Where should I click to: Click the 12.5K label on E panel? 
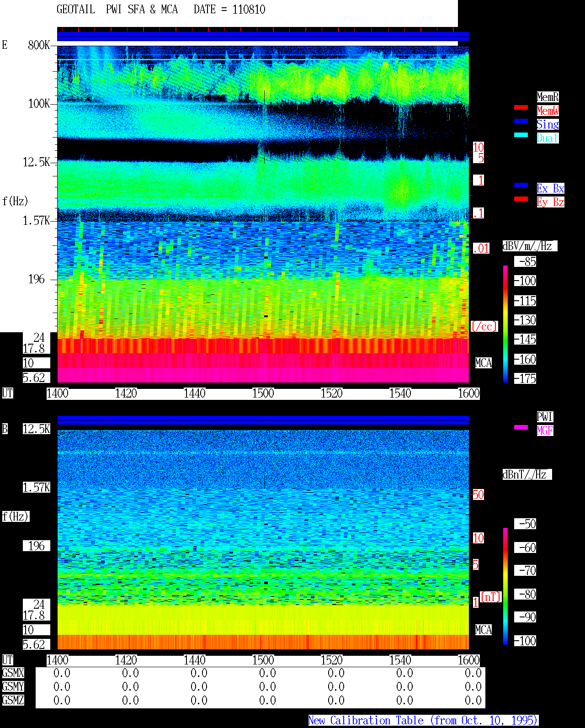[37, 162]
